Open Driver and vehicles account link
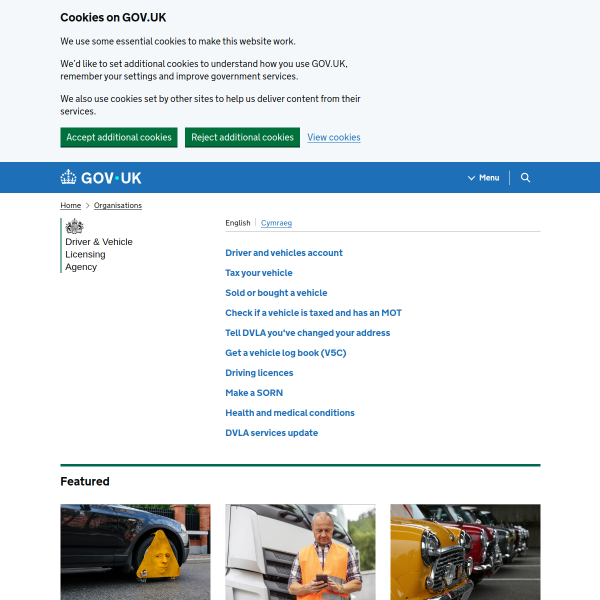Screen dimensions: 600x600 pos(284,253)
